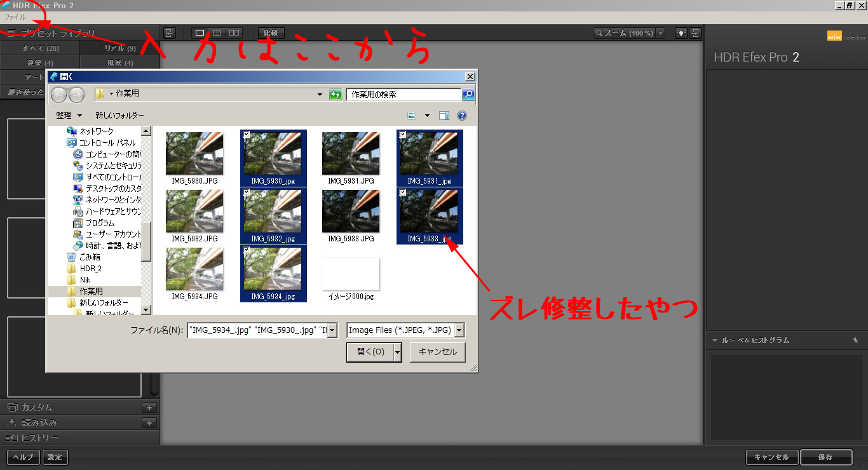This screenshot has height=470, width=868.
Task: Click the 開く(O) button to open files
Action: [369, 352]
